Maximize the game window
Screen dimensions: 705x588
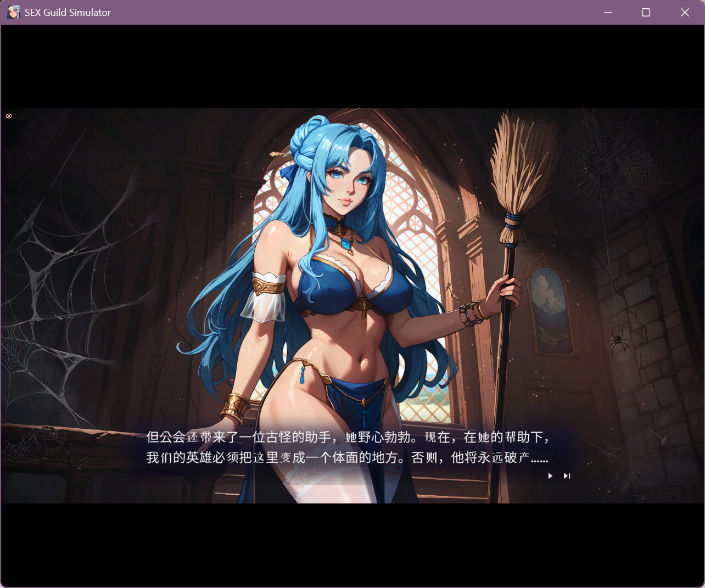pyautogui.click(x=646, y=12)
